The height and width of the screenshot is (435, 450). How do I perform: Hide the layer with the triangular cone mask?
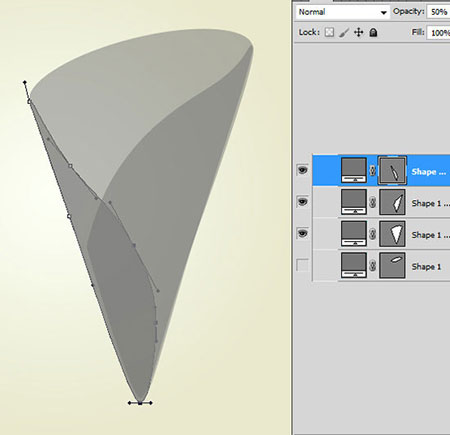(x=302, y=233)
